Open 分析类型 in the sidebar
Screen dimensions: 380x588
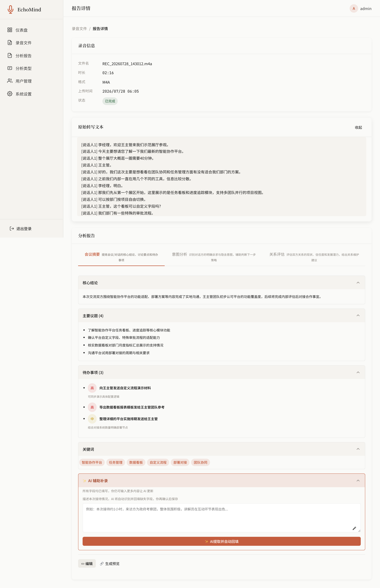[32, 68]
